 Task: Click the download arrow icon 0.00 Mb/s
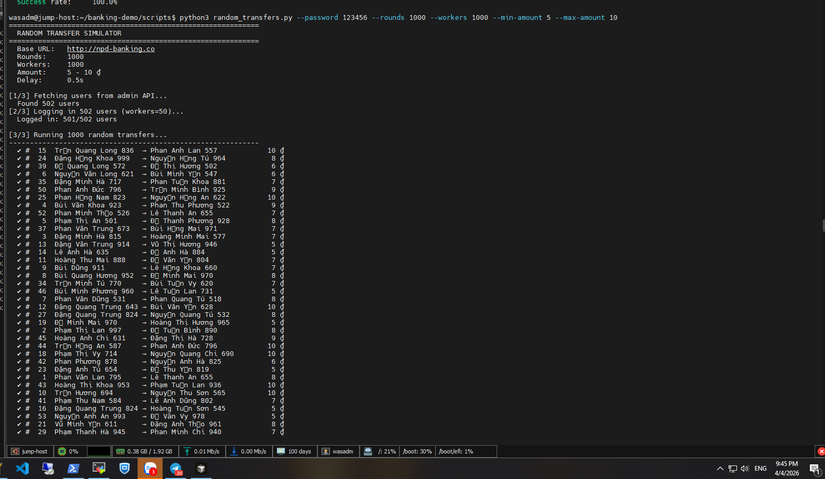tap(234, 451)
